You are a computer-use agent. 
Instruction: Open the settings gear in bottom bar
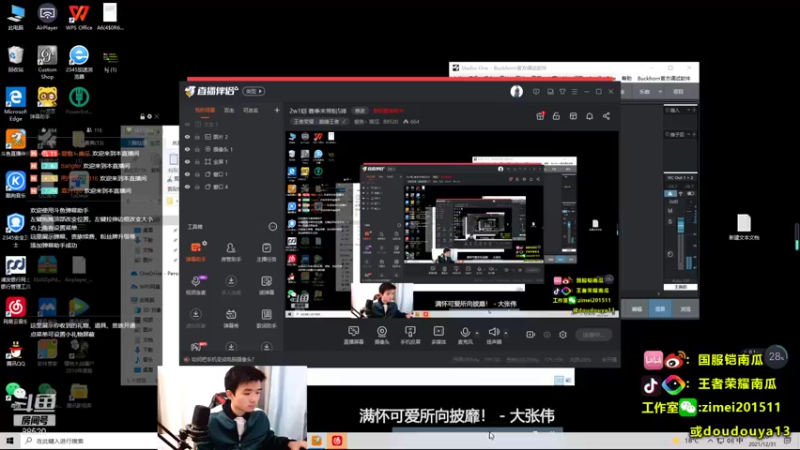(563, 335)
